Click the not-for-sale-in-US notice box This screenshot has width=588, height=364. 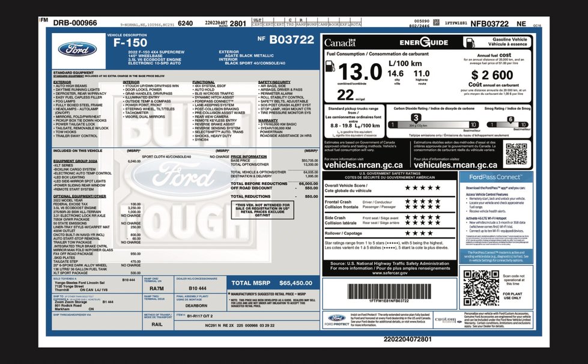pos(262,210)
